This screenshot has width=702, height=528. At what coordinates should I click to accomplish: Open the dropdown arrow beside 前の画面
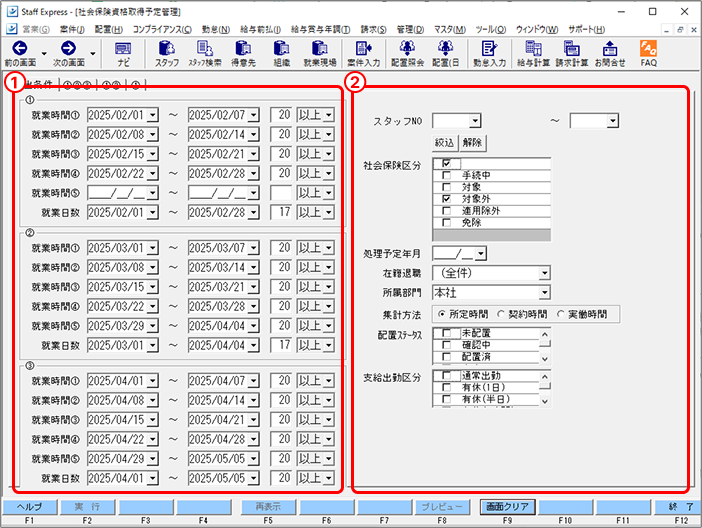44,53
